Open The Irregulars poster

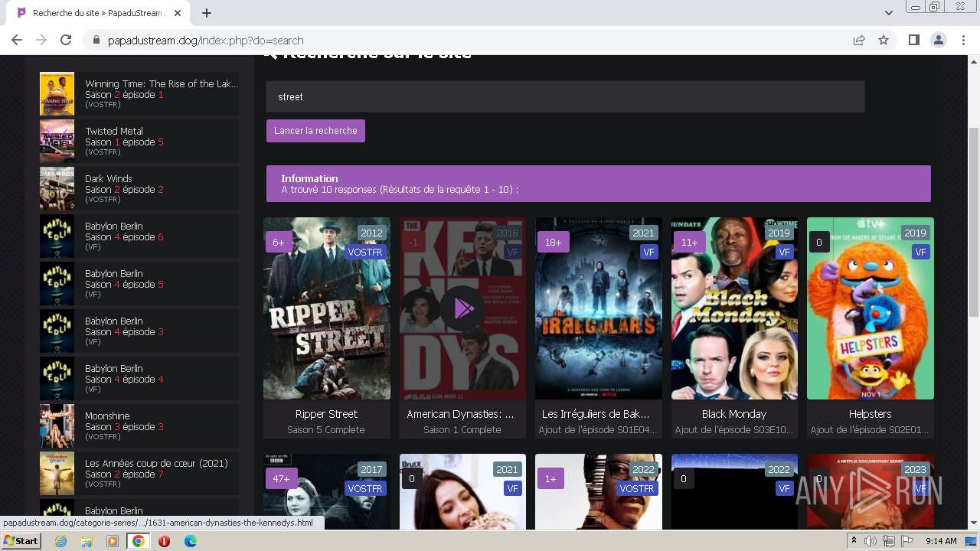[x=599, y=308]
